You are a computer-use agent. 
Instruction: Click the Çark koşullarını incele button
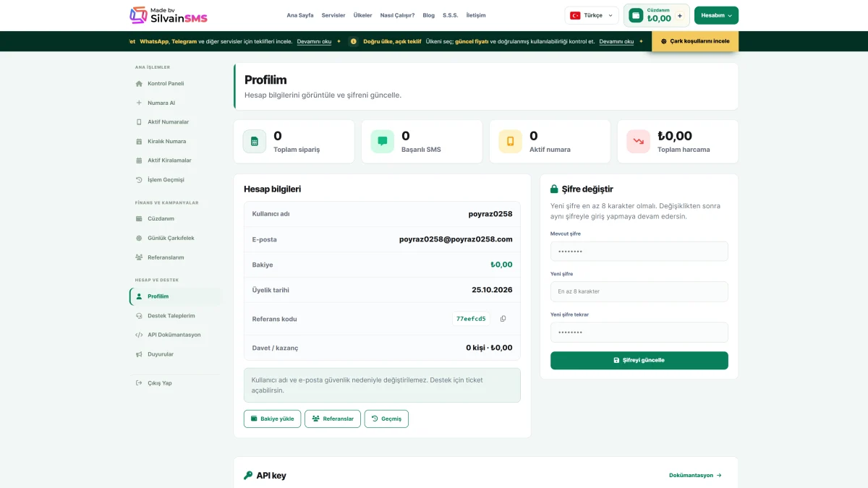click(x=695, y=41)
